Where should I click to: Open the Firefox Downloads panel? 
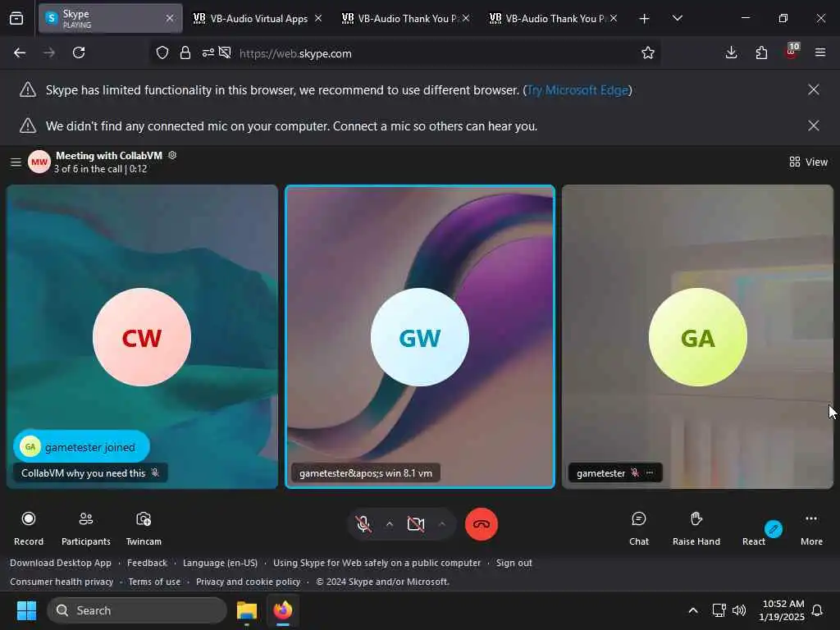[731, 52]
